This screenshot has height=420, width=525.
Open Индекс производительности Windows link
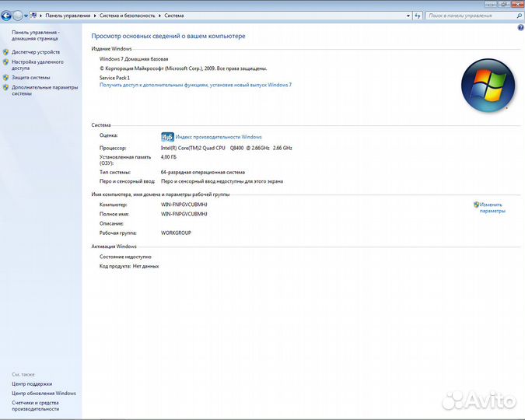tap(219, 137)
